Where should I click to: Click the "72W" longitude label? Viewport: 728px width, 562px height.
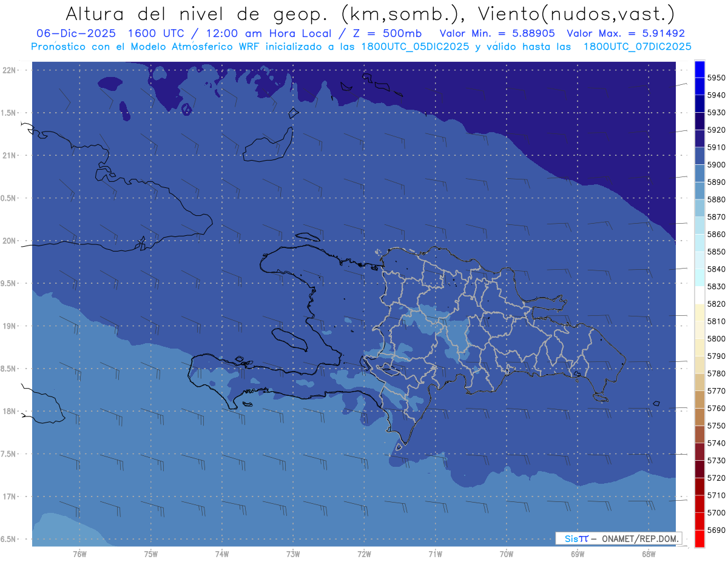(x=364, y=554)
